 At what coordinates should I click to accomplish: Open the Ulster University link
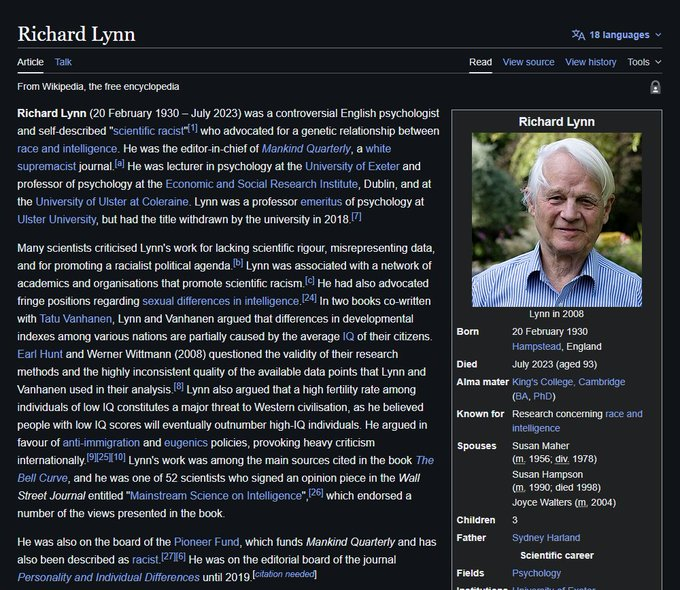[57, 220]
